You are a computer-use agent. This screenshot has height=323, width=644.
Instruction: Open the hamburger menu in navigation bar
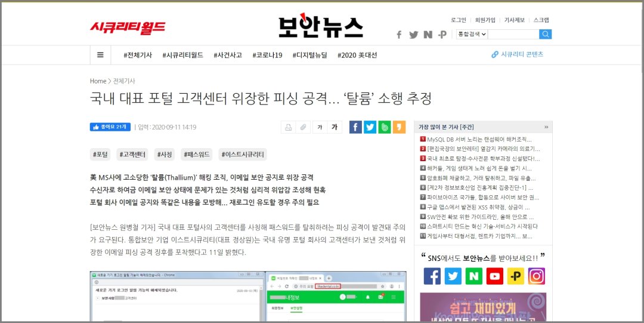point(100,55)
